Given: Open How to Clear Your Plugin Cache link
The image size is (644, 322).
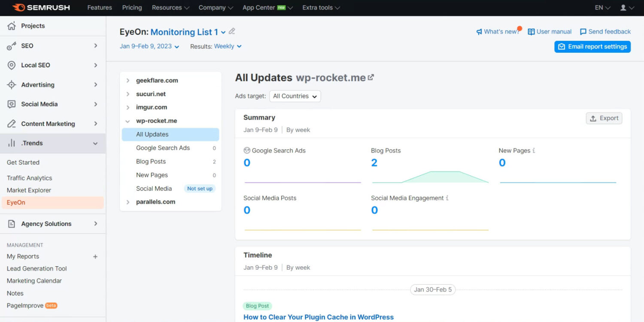Looking at the screenshot, I should tap(319, 317).
